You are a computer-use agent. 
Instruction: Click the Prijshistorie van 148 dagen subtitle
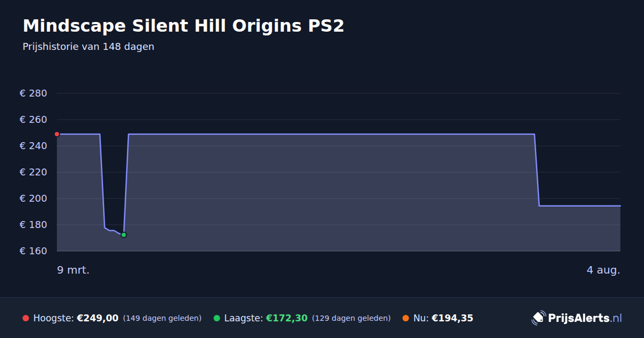(x=89, y=47)
